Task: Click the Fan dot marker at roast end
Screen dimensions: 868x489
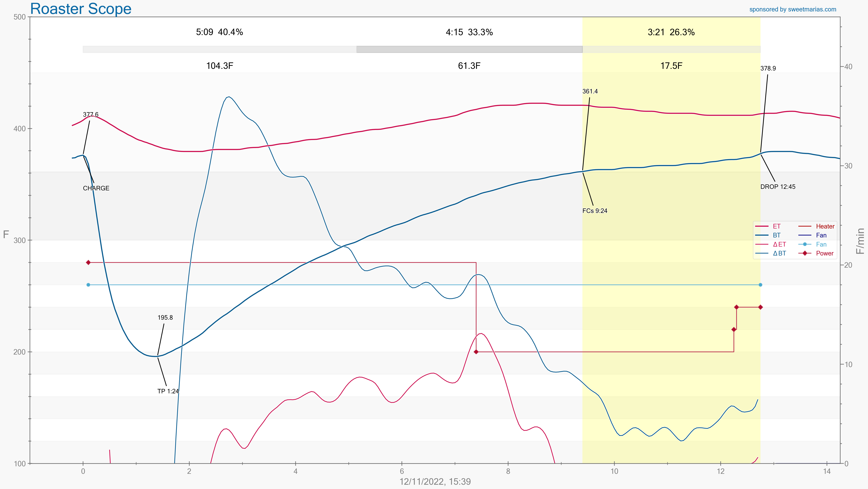Action: (x=760, y=285)
